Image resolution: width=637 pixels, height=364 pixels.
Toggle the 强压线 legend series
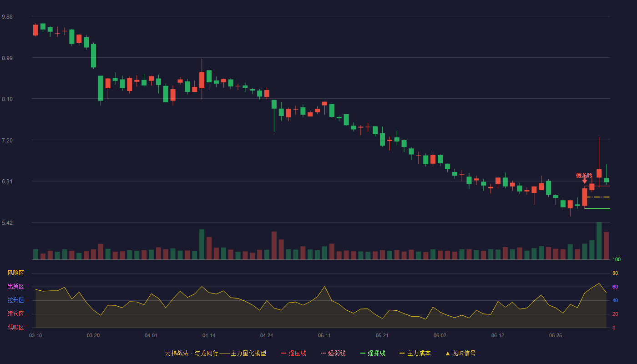pyautogui.click(x=293, y=353)
